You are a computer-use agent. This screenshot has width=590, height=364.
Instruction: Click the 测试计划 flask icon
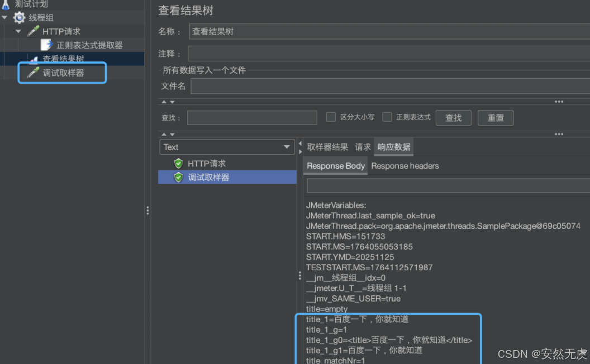point(6,4)
